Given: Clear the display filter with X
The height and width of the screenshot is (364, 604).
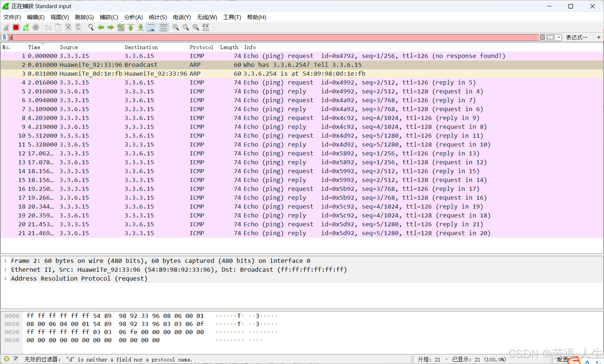Looking at the screenshot, I should 542,37.
